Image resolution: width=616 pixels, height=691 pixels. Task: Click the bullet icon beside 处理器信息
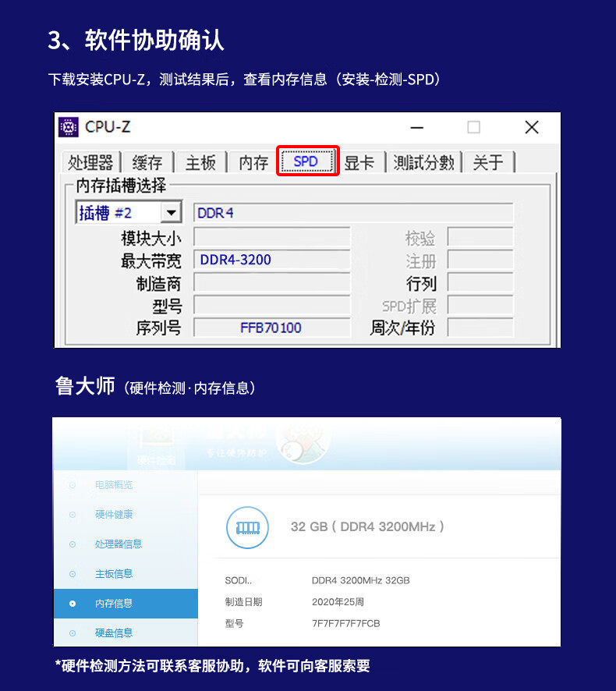(73, 544)
